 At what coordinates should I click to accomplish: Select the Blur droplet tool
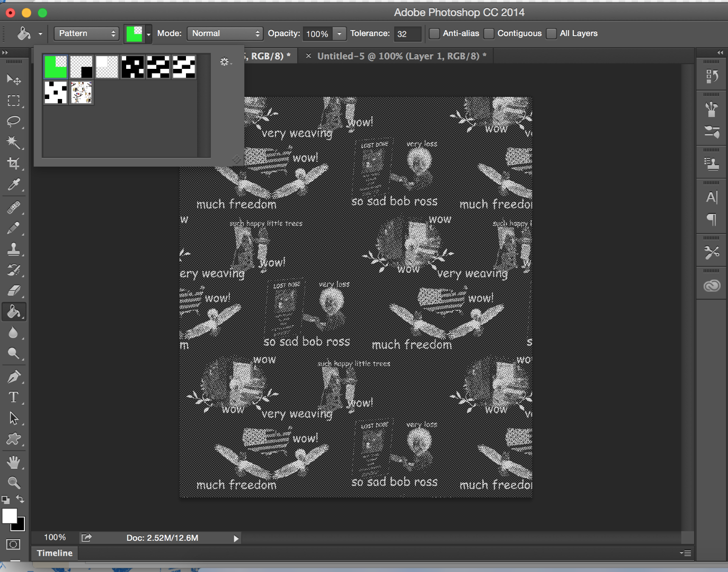pyautogui.click(x=14, y=333)
